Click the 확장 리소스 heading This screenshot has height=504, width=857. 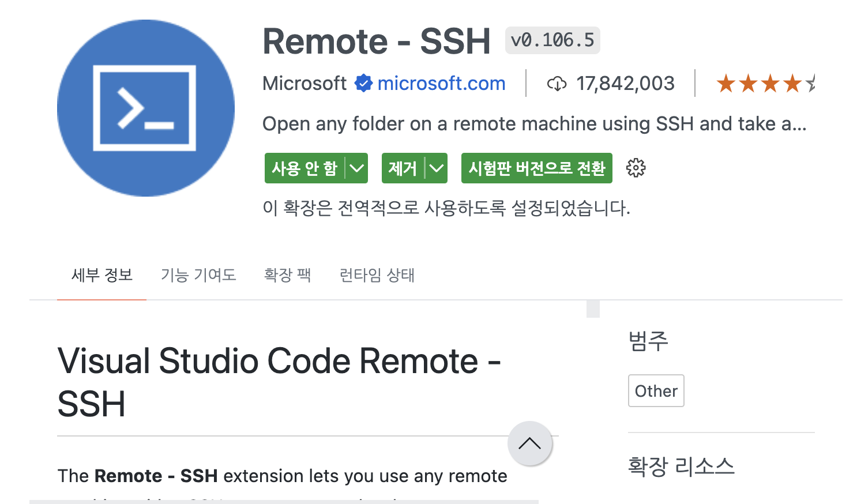[681, 466]
